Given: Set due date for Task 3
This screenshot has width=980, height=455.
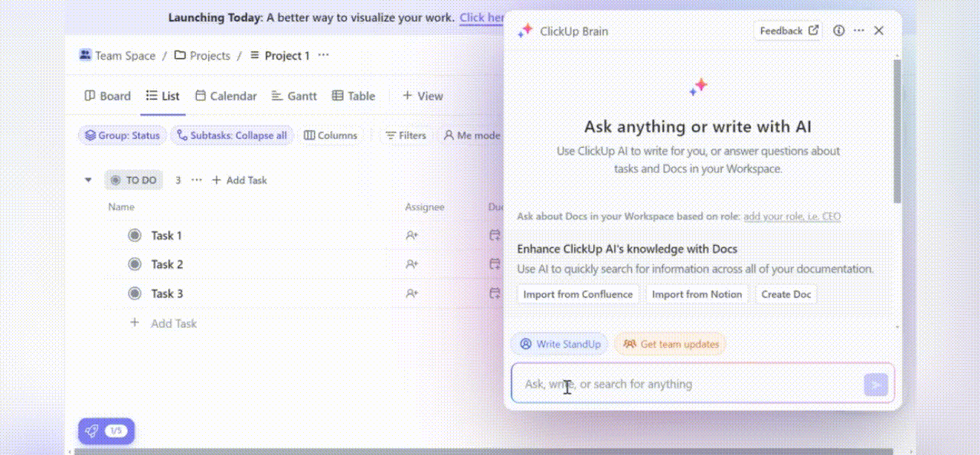Looking at the screenshot, I should [495, 294].
